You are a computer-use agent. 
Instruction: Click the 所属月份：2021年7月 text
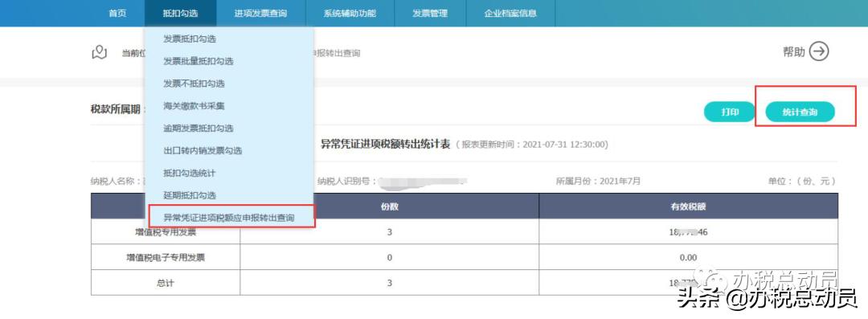599,181
